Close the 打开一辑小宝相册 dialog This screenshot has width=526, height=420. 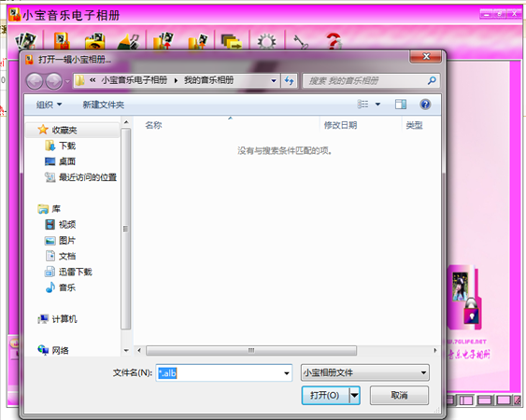click(x=425, y=56)
